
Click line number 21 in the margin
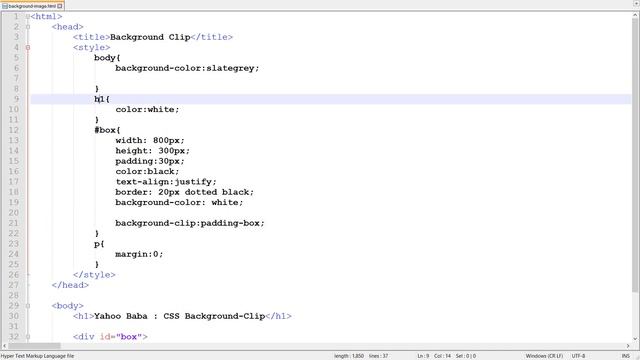(13, 223)
